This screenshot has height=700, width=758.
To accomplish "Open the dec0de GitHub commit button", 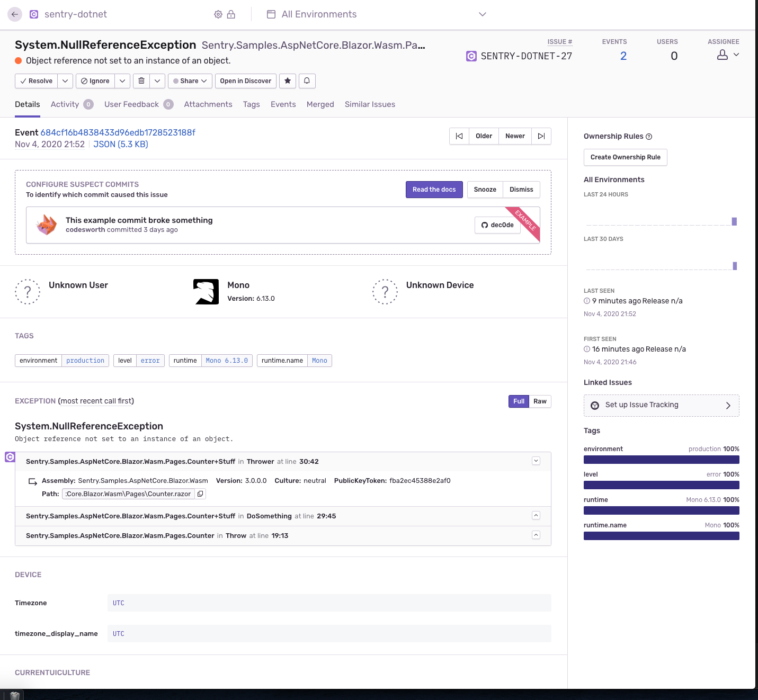I will click(497, 225).
